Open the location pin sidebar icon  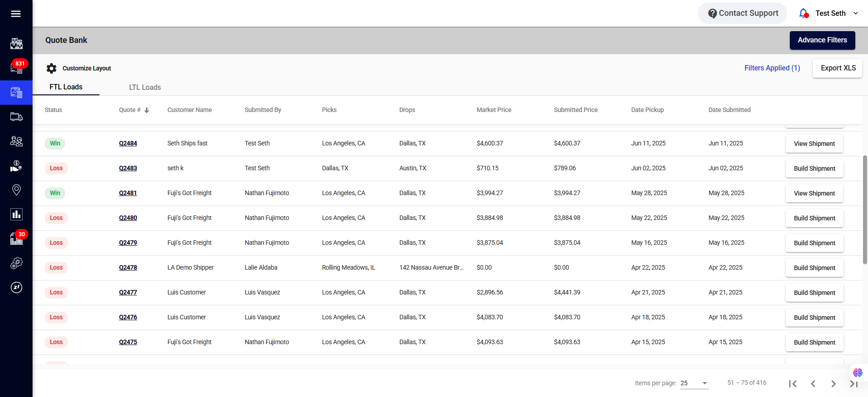point(16,190)
